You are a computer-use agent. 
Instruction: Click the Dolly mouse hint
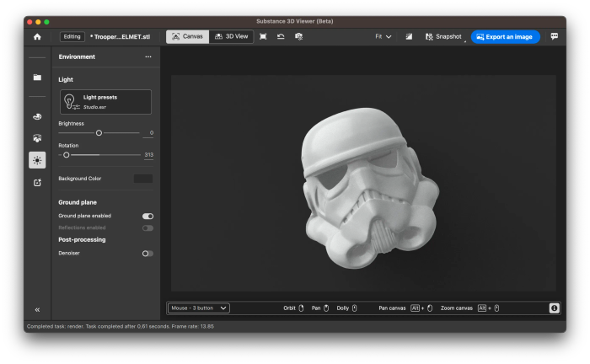pyautogui.click(x=346, y=308)
